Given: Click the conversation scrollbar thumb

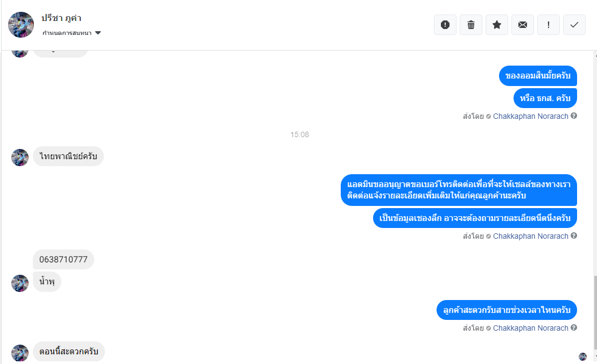Looking at the screenshot, I should click(595, 312).
